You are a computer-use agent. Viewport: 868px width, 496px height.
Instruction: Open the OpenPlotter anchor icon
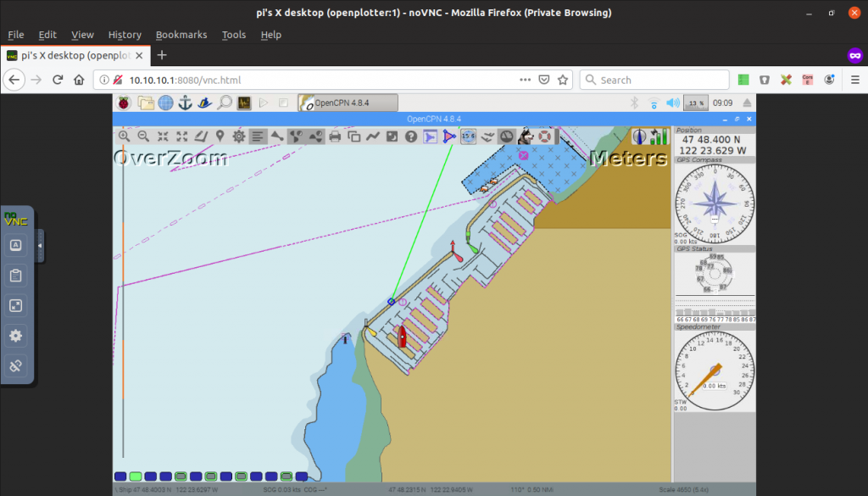185,103
